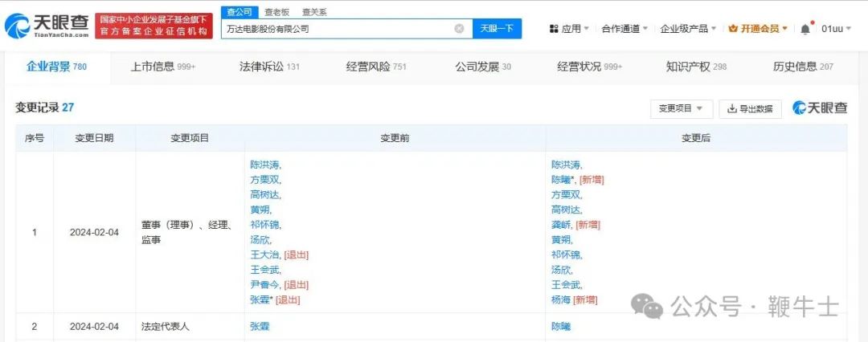The image size is (868, 342).
Task: Open the 新增 person listed below 高树达
Action: click(x=561, y=226)
